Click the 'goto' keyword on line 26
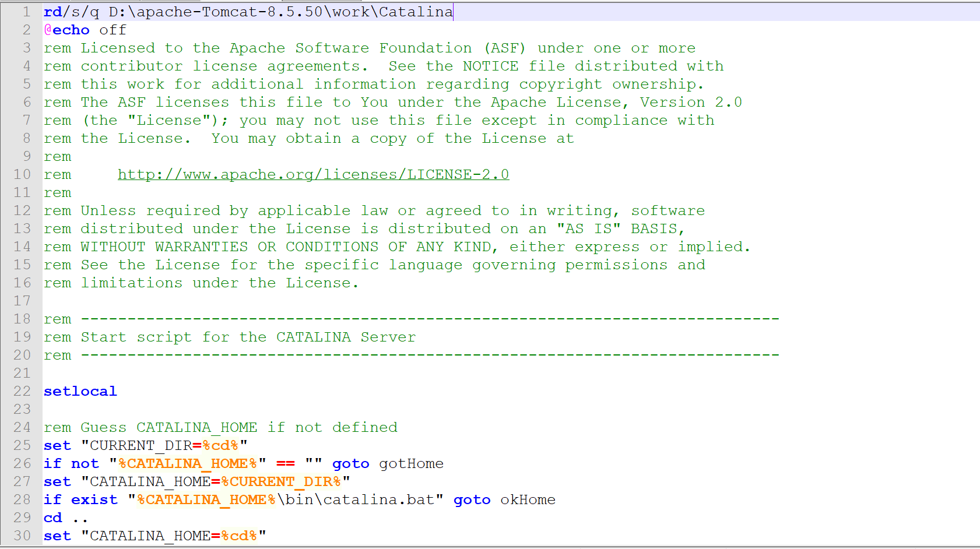 click(351, 463)
